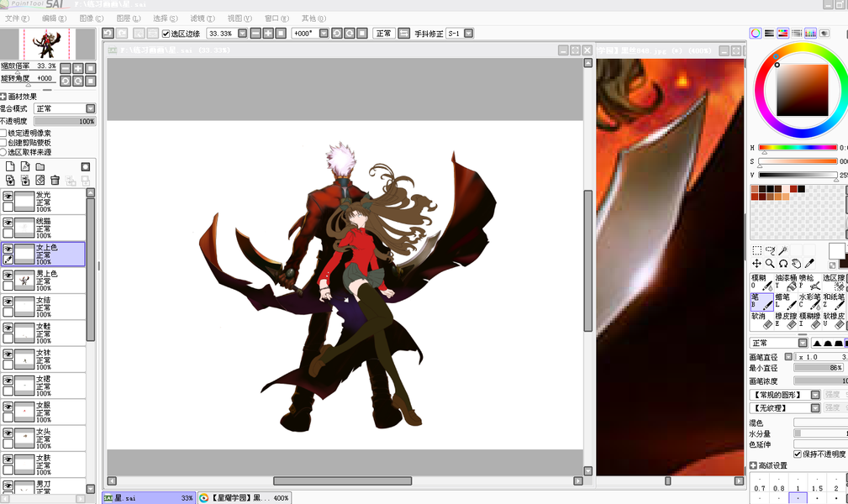
Task: Choose the 蜡笔 (crayon) brush tool
Action: click(x=786, y=302)
